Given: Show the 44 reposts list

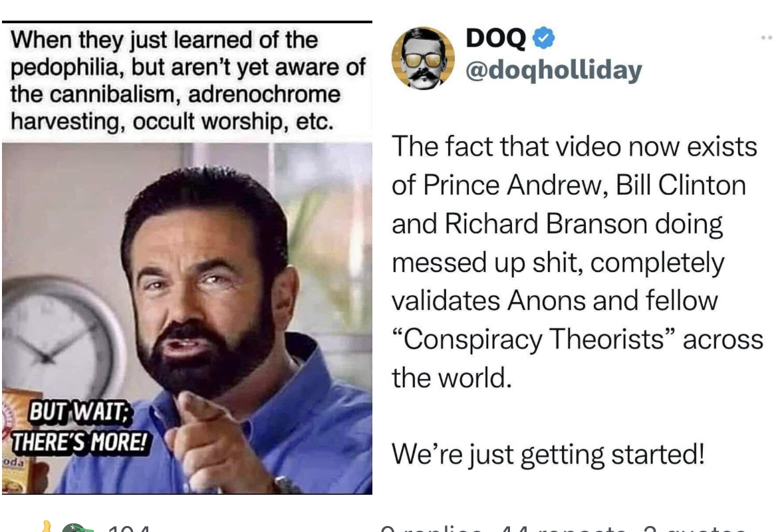Looking at the screenshot, I should pyautogui.click(x=563, y=528).
